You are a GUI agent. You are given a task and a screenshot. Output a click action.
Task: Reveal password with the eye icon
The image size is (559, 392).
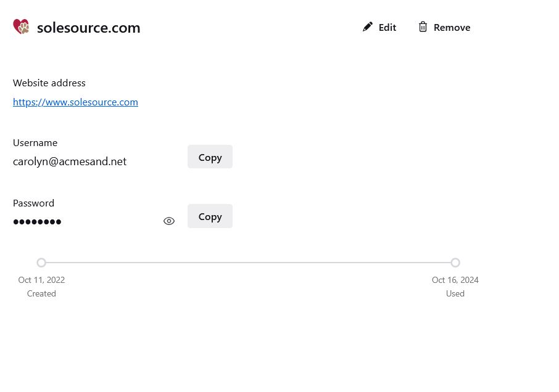(169, 221)
